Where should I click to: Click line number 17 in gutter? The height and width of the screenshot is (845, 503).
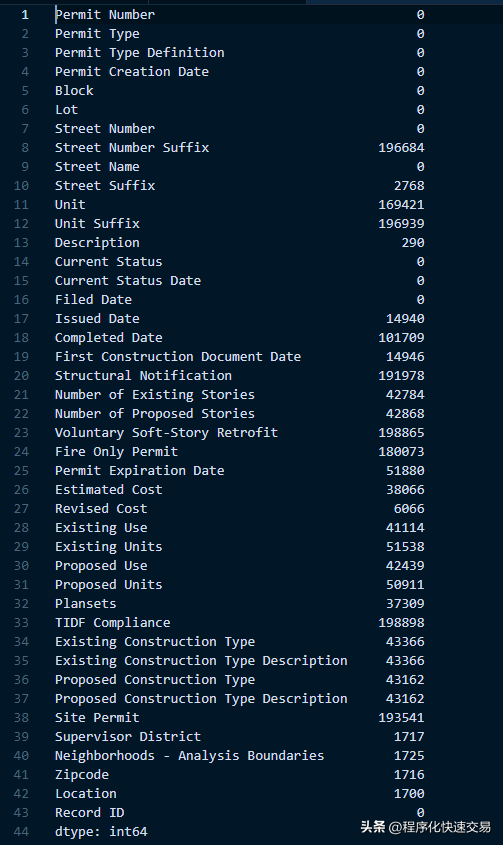21,318
